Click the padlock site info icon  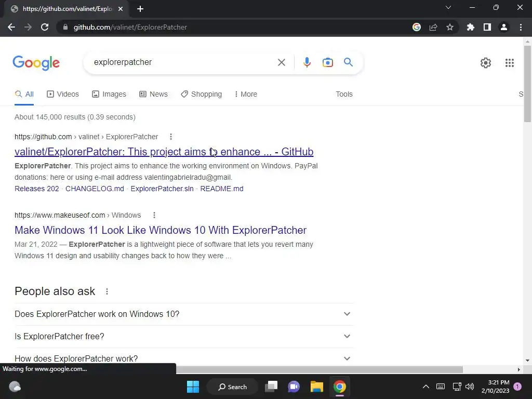click(65, 27)
